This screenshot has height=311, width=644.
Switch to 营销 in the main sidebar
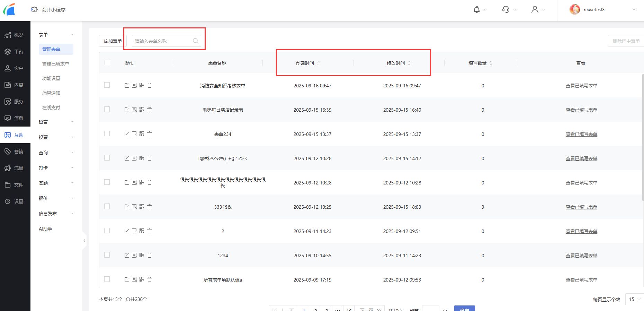point(15,152)
